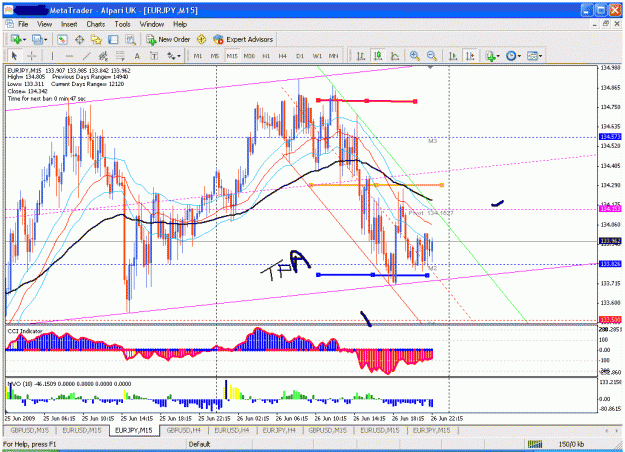Restore the inner chart window button
Screen dimensions: 625x452
[x=605, y=24]
